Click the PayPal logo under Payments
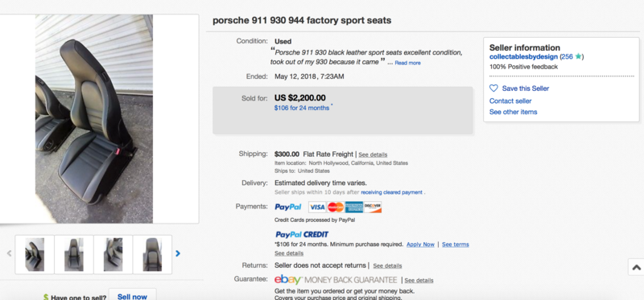The height and width of the screenshot is (300, 644). [288, 208]
